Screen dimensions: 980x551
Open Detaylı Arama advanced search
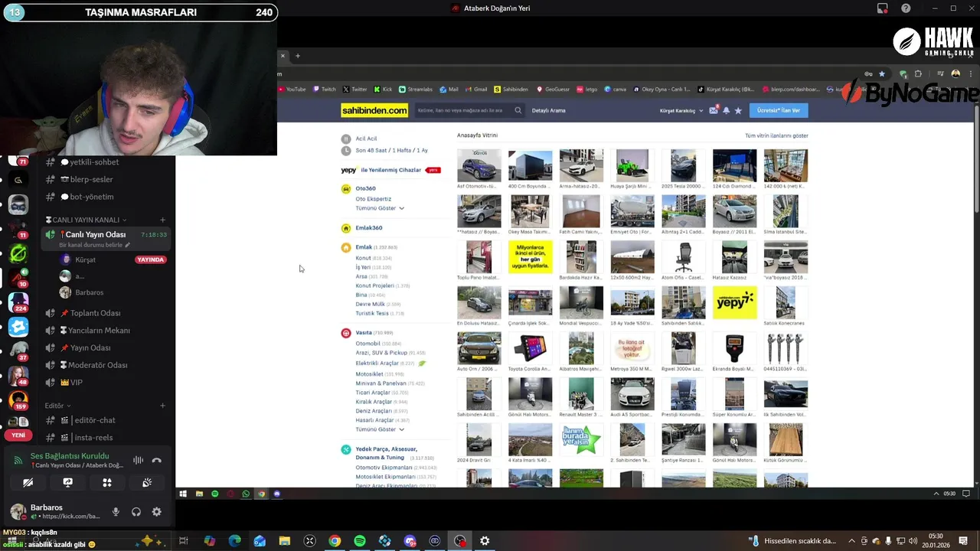tap(548, 110)
